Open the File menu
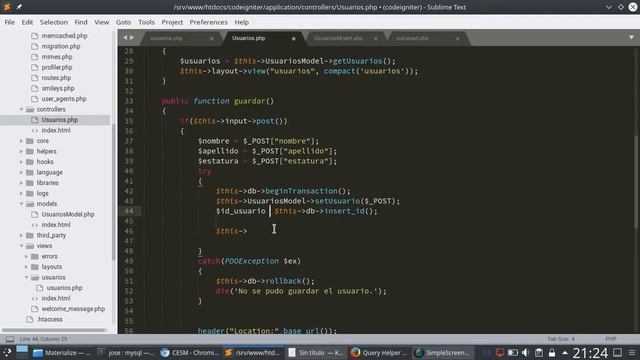The image size is (640, 360). click(10, 22)
